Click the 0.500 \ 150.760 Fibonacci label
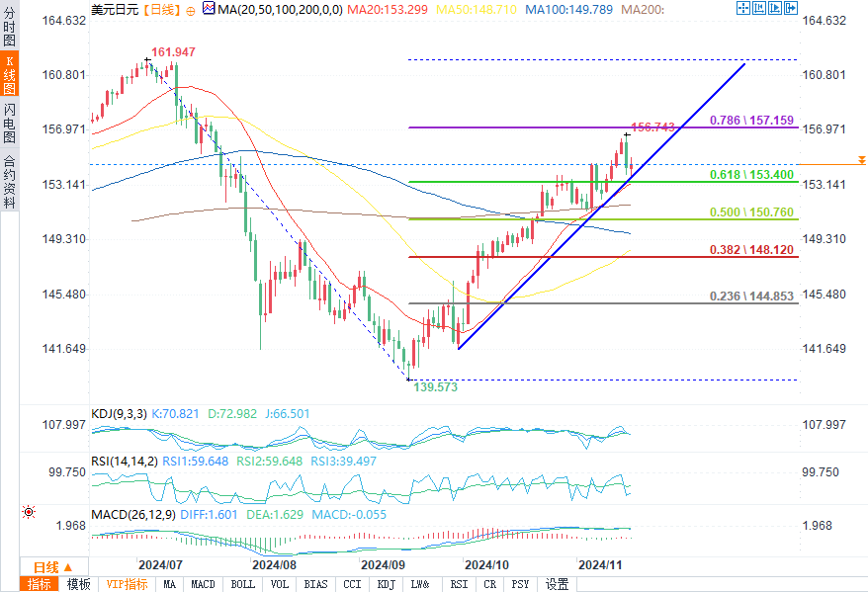Screen dimensions: 868x592 coord(751,212)
